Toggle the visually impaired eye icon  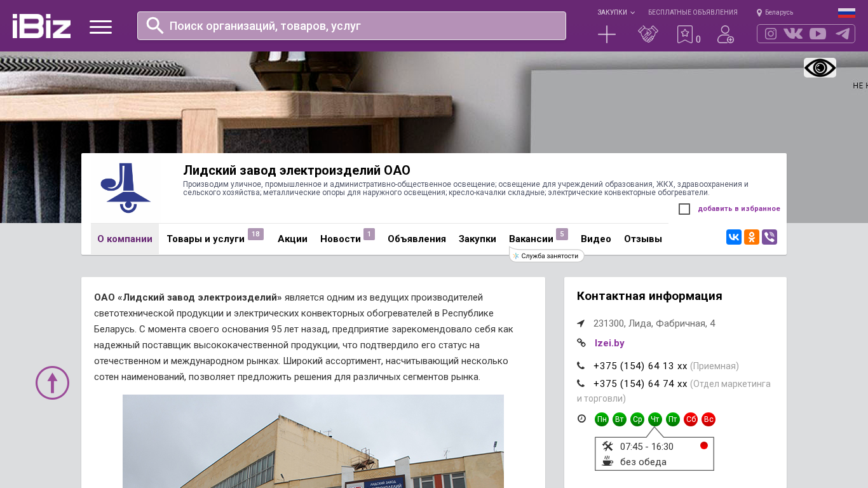[820, 67]
